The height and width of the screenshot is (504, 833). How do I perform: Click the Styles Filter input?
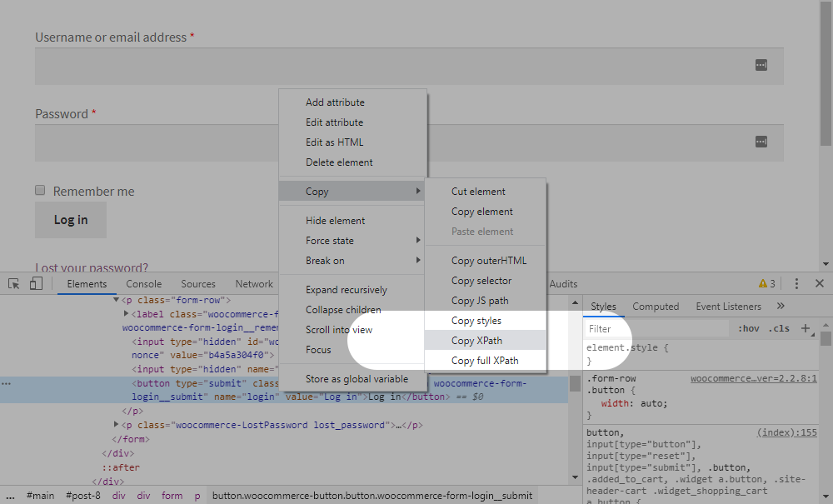(x=656, y=329)
